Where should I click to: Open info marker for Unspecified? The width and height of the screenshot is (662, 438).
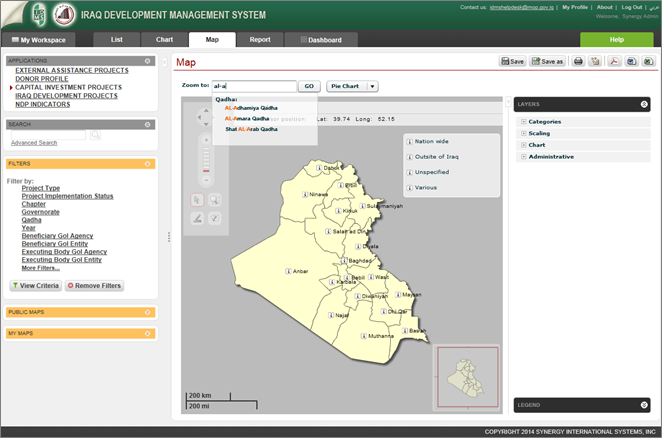pos(410,172)
